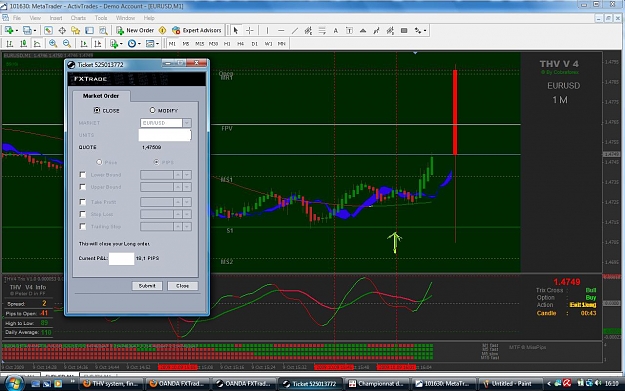The image size is (625, 391).
Task: Enable the Take Profit checkbox
Action: point(83,202)
